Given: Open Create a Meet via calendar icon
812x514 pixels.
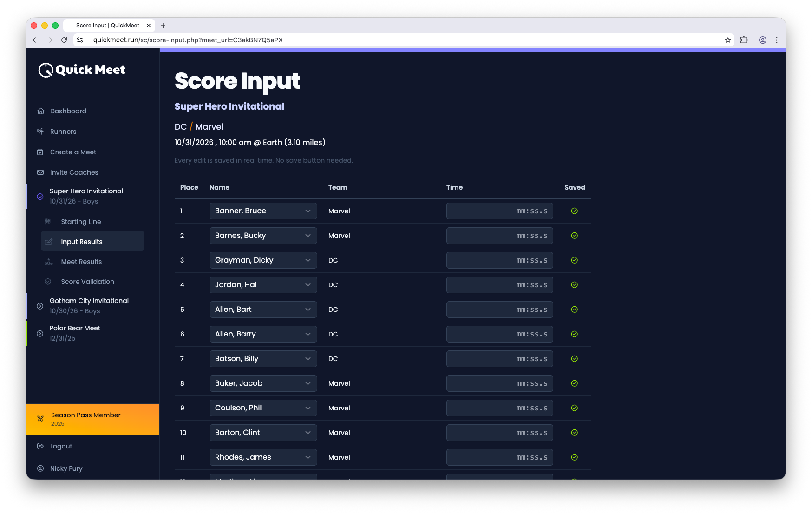Looking at the screenshot, I should tap(41, 152).
